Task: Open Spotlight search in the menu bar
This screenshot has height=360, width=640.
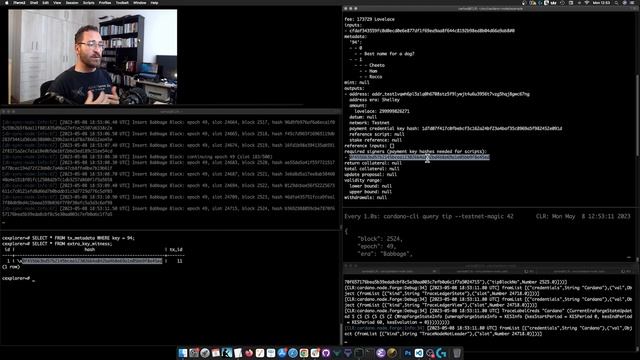Action: (617, 2)
